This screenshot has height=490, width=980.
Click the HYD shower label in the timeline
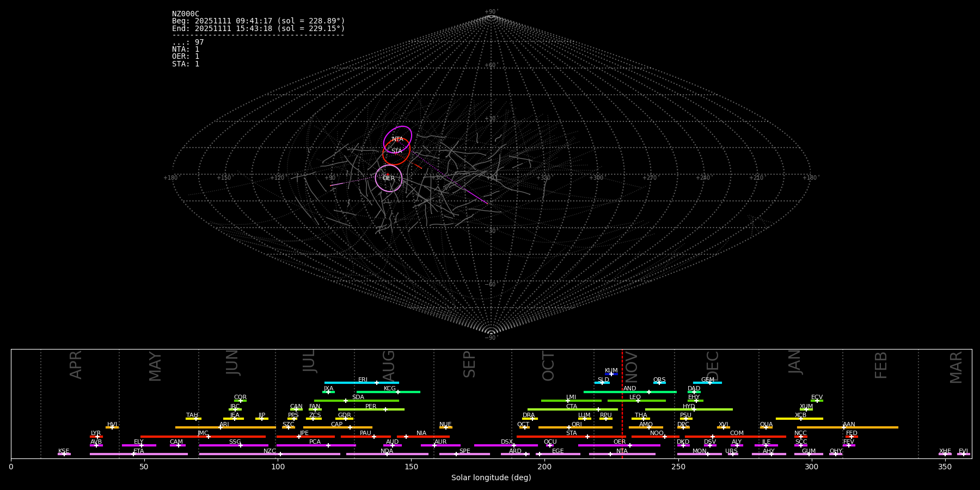click(689, 407)
